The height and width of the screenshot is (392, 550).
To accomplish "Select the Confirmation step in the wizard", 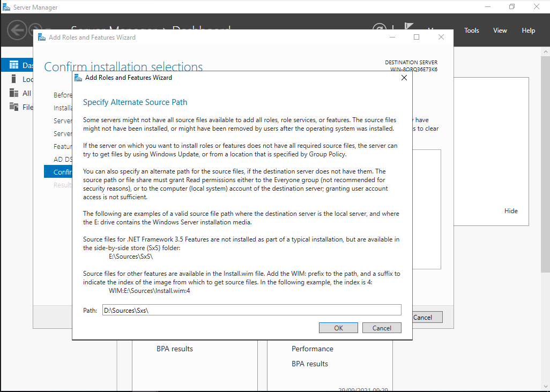I will pos(58,172).
